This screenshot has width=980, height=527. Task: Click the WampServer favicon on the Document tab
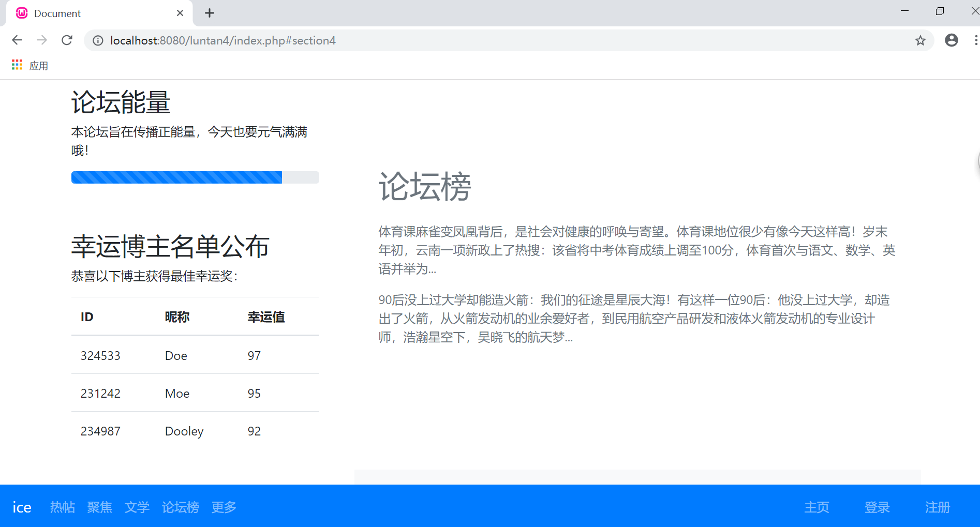point(21,12)
